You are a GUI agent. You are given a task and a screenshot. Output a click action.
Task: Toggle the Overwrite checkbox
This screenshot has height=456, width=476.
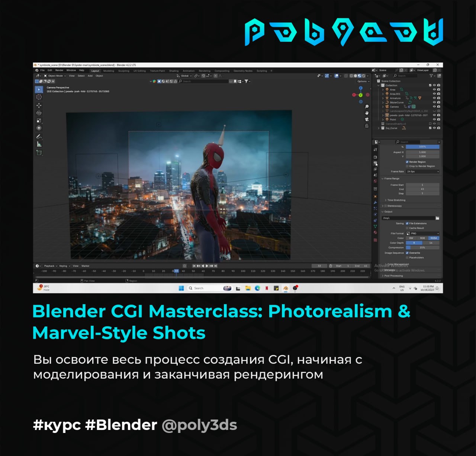407,253
